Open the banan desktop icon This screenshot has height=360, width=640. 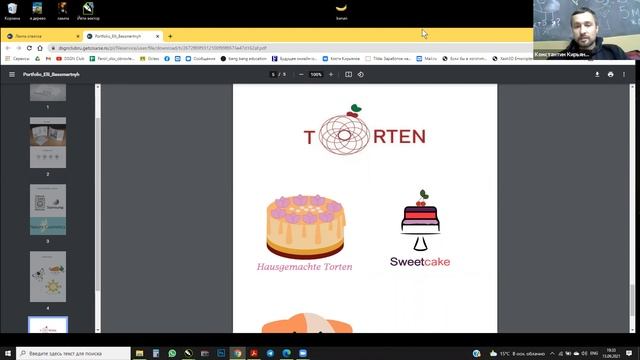341,11
